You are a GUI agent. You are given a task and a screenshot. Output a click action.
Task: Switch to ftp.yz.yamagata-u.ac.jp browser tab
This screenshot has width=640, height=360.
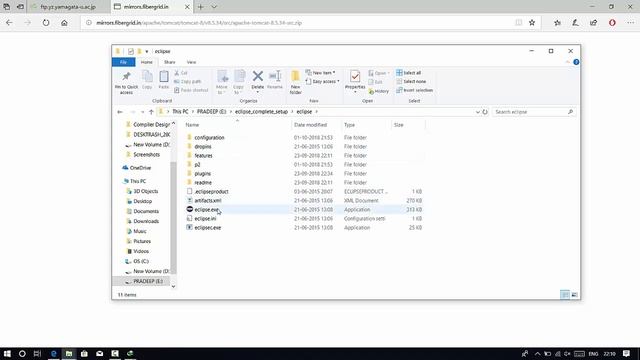67,7
